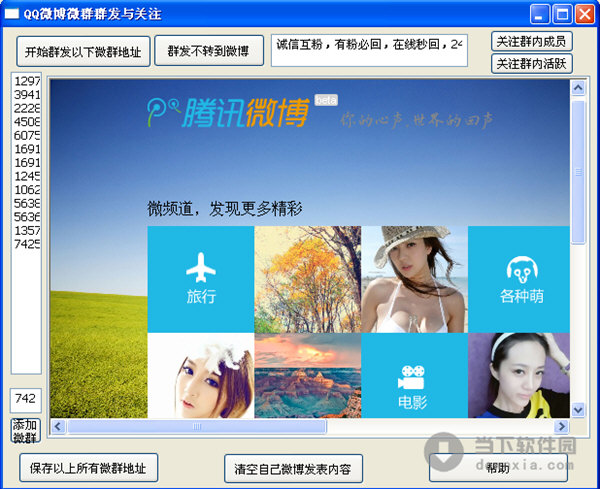This screenshot has width=600, height=489.
Task: Open the 旅行 airplane tile
Action: coord(201,279)
